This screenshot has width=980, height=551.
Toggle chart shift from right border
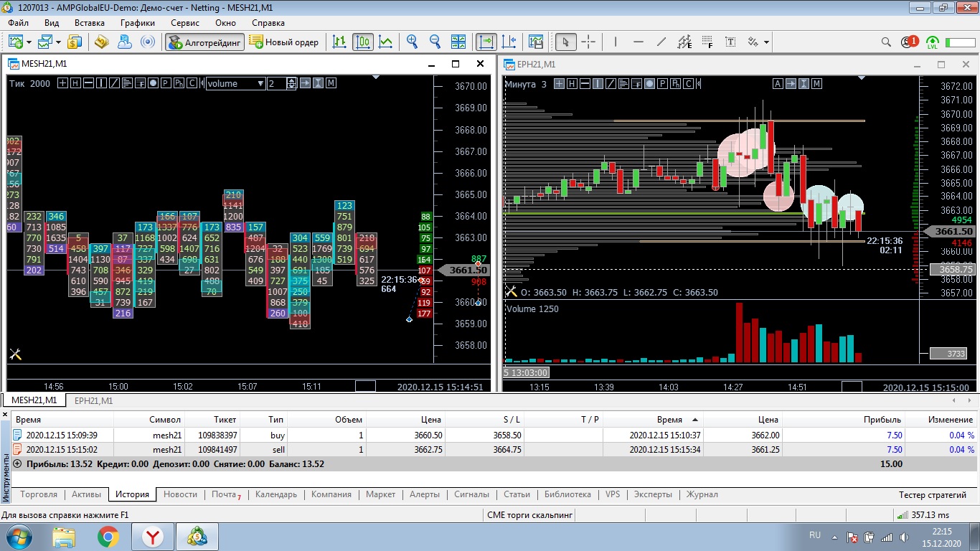point(509,42)
